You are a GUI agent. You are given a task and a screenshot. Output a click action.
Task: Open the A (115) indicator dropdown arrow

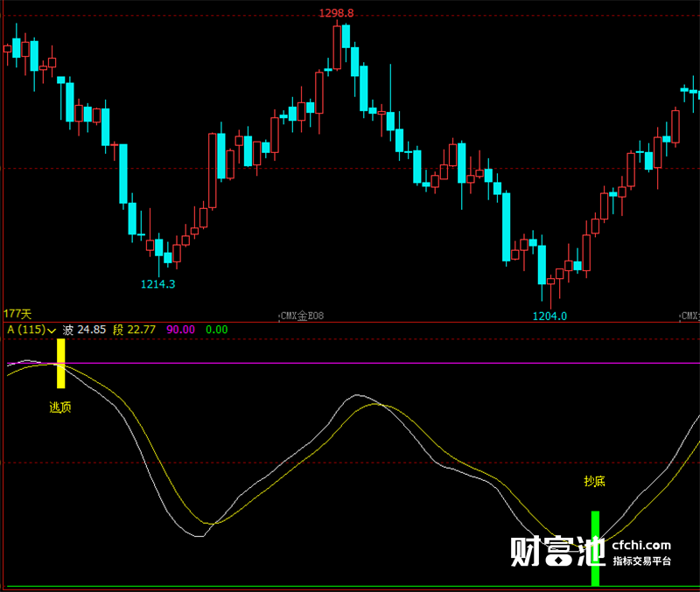coord(52,331)
